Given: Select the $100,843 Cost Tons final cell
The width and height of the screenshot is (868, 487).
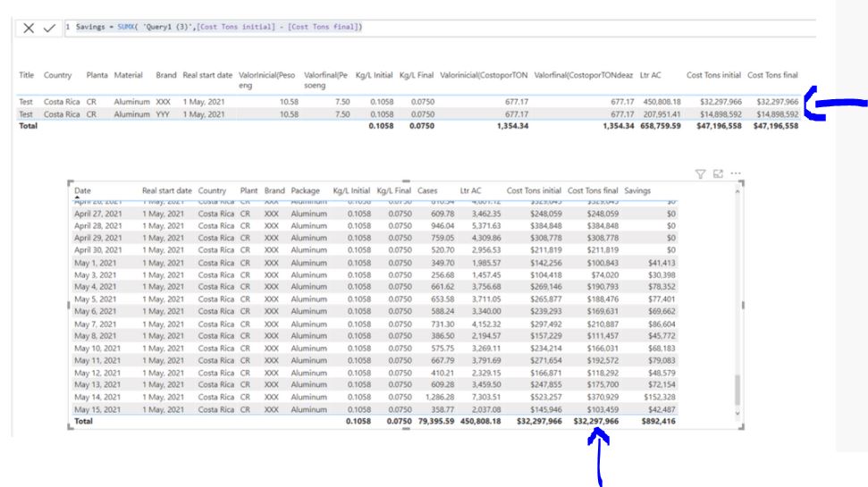Looking at the screenshot, I should tap(603, 263).
